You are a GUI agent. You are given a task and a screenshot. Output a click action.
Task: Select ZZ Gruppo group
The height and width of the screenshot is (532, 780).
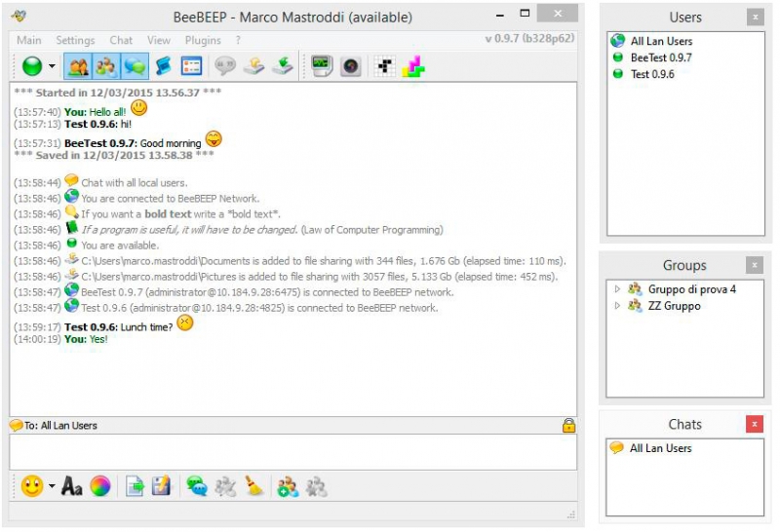pyautogui.click(x=674, y=306)
